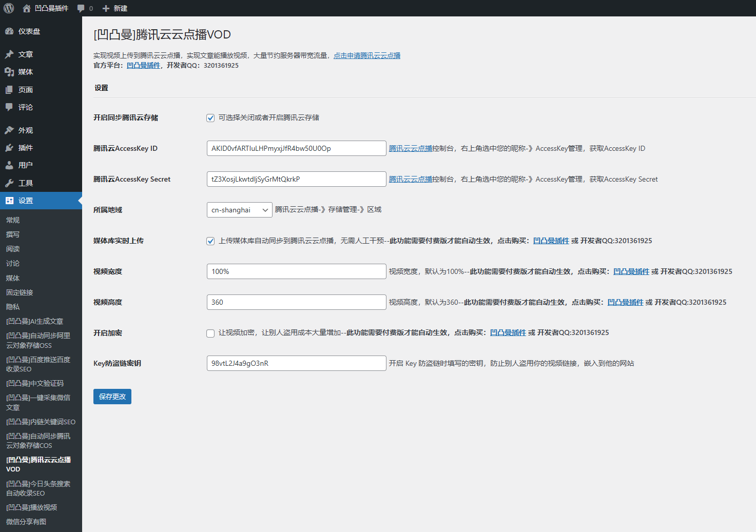Focus the 视频高度 input showing 360
Viewport: 756px width, 532px height.
296,302
